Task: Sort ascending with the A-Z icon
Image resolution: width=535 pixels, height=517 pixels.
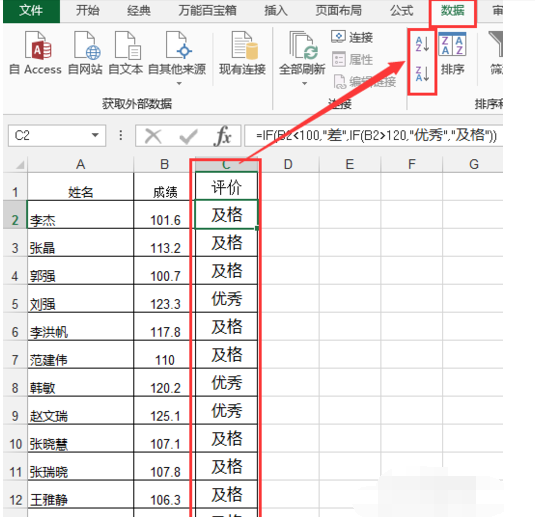Action: click(422, 45)
